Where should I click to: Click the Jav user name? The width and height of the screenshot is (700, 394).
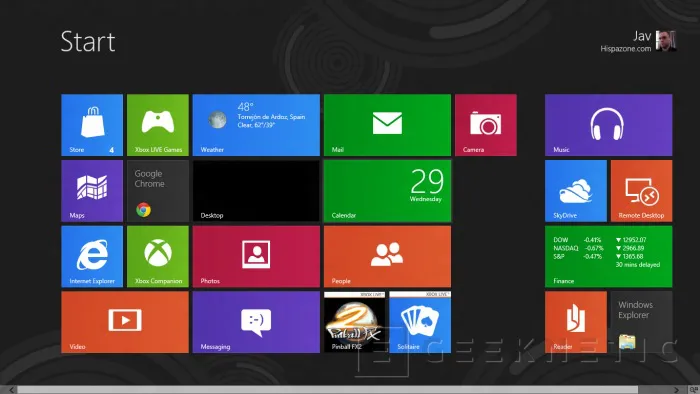[642, 36]
